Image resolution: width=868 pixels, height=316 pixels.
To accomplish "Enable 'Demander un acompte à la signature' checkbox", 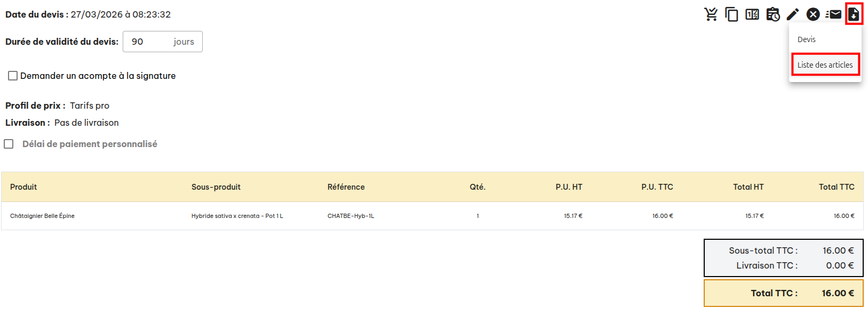I will [13, 76].
